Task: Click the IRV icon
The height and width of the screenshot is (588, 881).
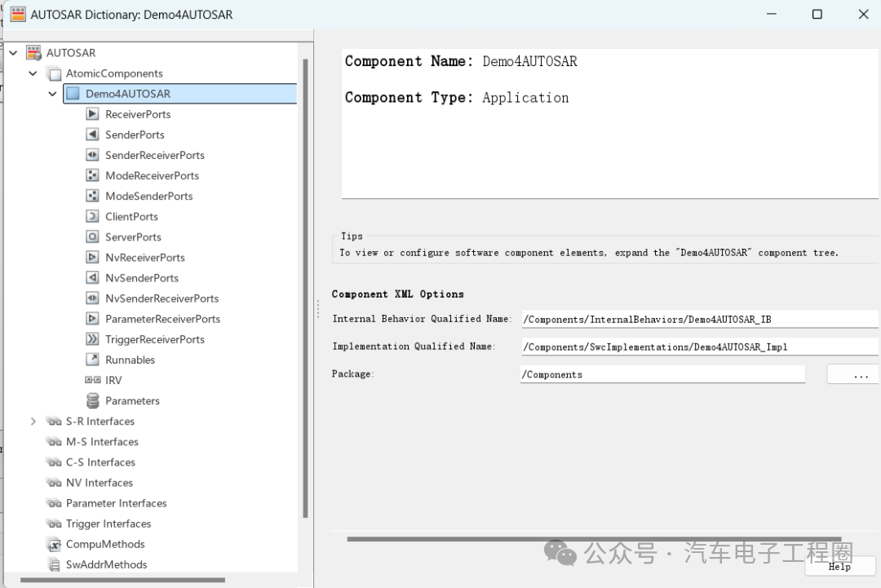Action: 93,380
